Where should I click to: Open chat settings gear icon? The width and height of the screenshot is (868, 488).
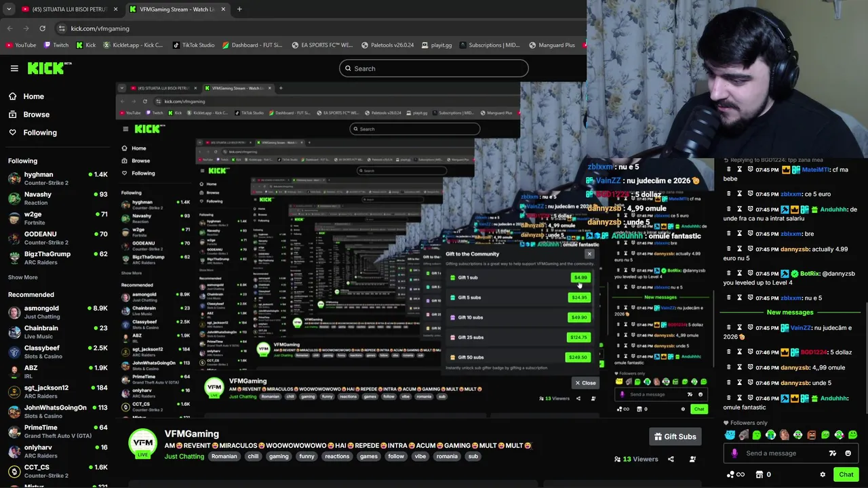tap(823, 474)
